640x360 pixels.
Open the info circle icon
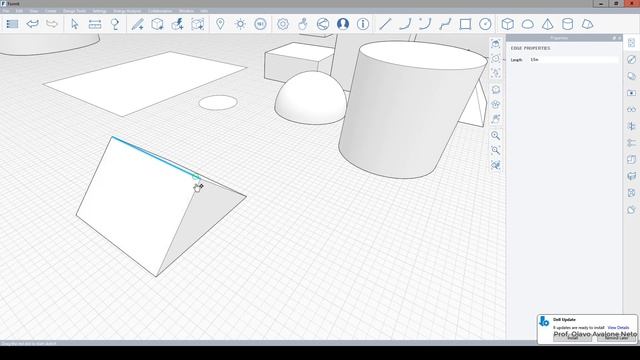click(363, 24)
